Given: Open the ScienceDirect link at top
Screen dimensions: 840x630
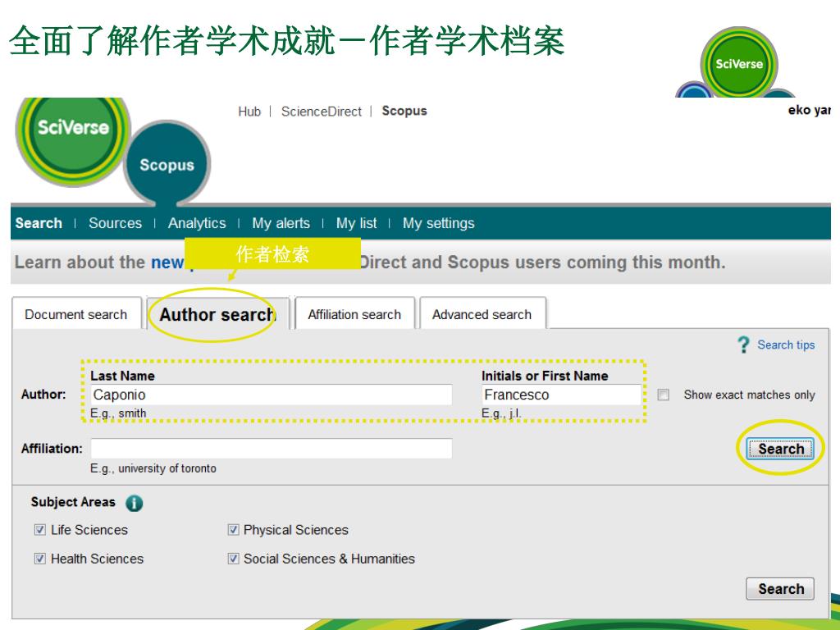Looking at the screenshot, I should [x=322, y=112].
